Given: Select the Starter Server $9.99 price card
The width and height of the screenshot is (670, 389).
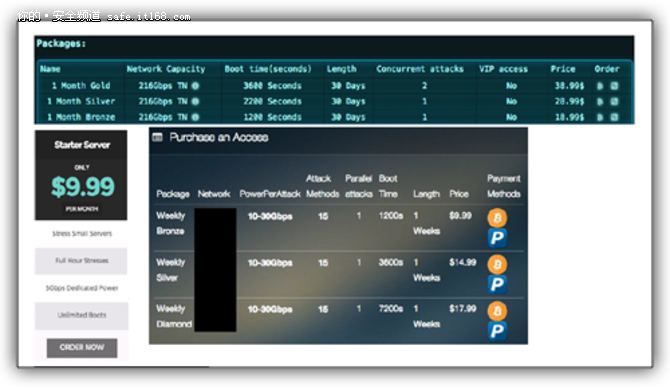Looking at the screenshot, I should [81, 175].
